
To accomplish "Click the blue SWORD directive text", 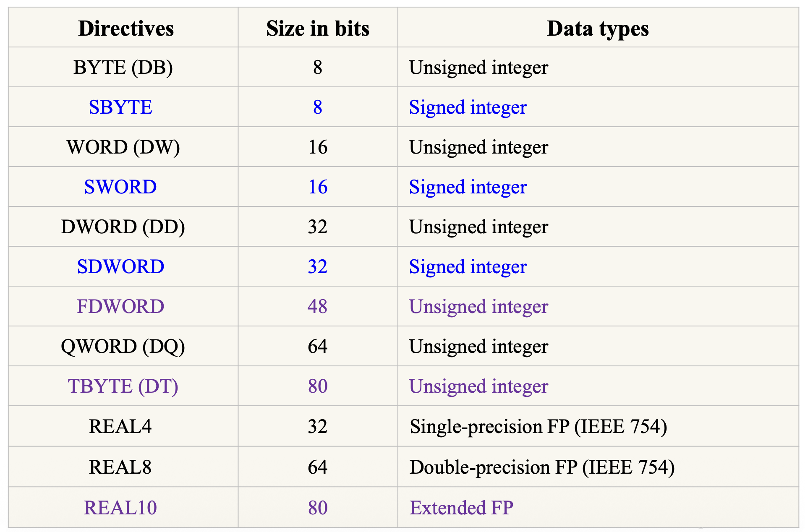I will pos(120,187).
